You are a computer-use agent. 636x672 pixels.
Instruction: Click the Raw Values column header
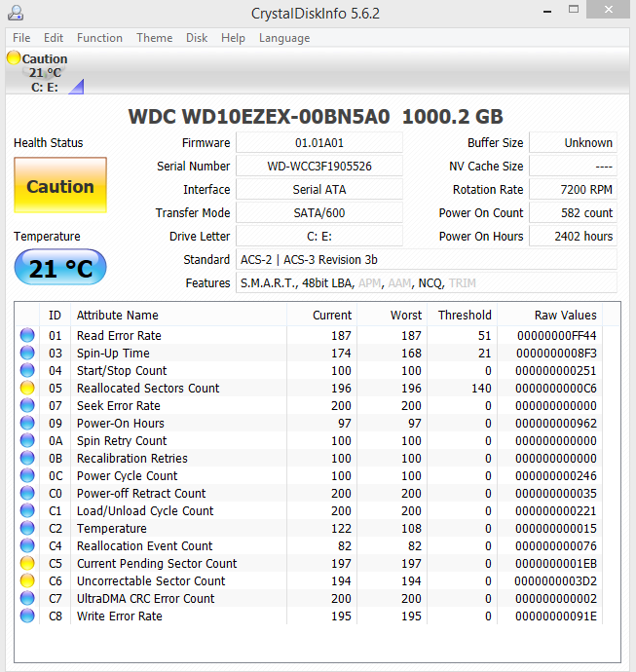[x=550, y=315]
